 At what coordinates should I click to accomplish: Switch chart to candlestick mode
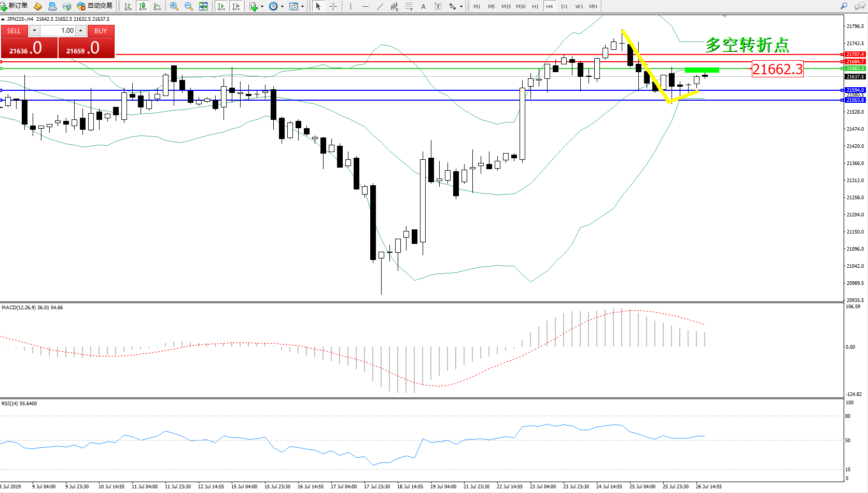[143, 7]
